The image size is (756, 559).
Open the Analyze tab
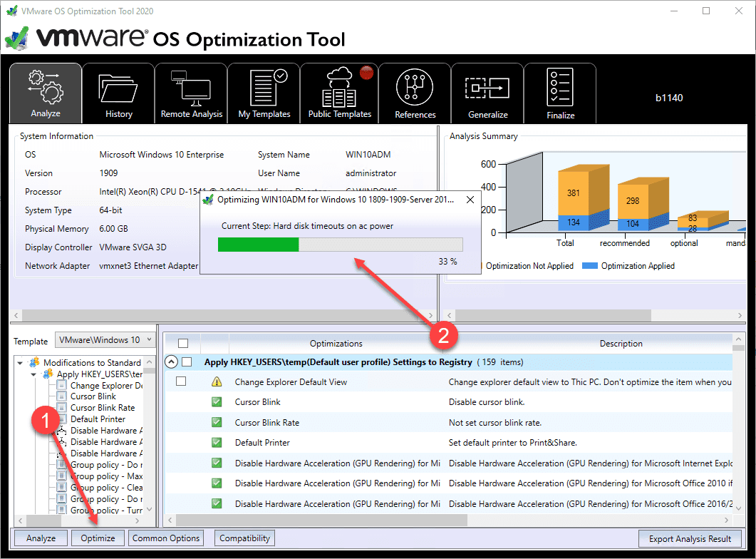[x=46, y=93]
